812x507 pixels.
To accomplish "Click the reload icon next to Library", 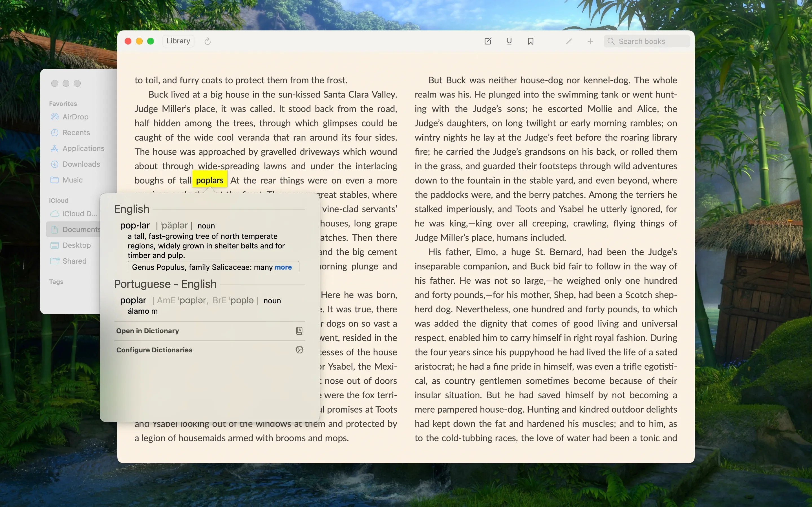I will [208, 41].
